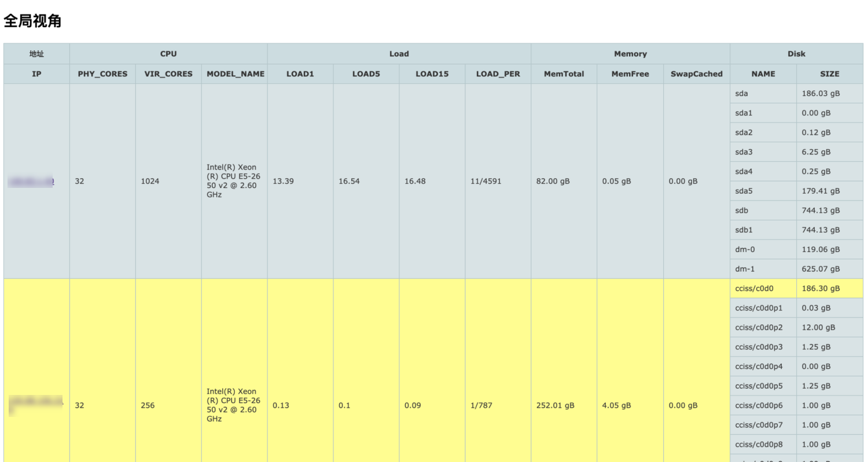Click the Load column group header
The image size is (868, 462).
click(399, 54)
